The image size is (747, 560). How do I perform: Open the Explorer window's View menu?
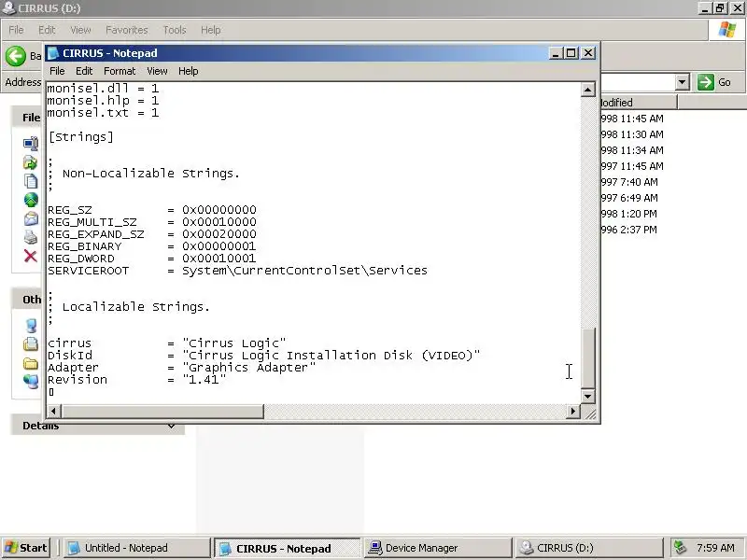click(x=80, y=30)
